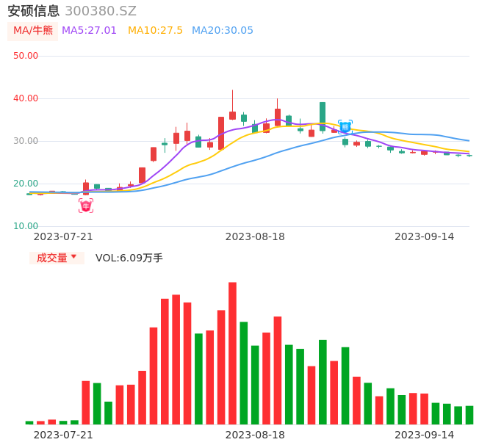This screenshot has height=445, width=504.
Task: Click the red bull (牛) signal marker
Action: click(x=86, y=206)
